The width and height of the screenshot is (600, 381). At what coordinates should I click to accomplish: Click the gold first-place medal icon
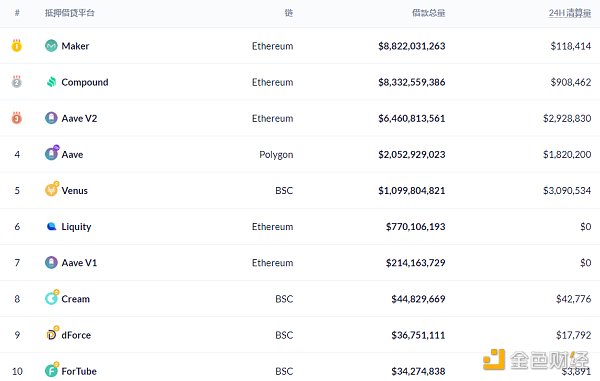pos(16,46)
